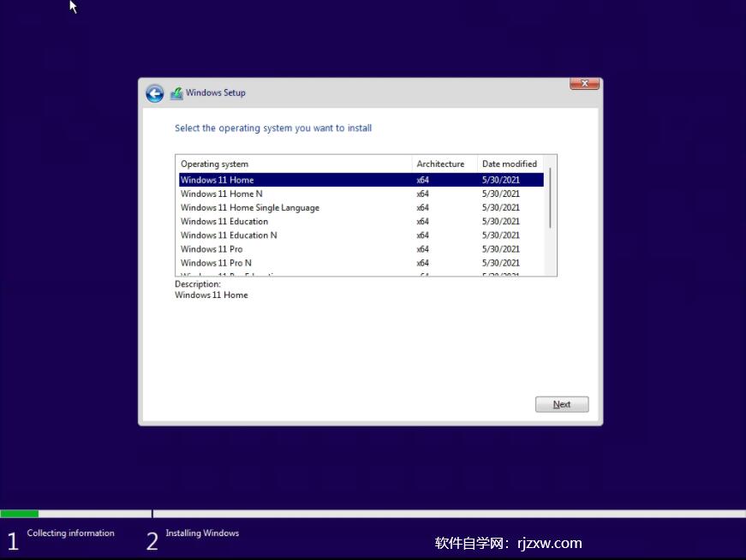
Task: Sort by the Date modified column header
Action: 510,163
